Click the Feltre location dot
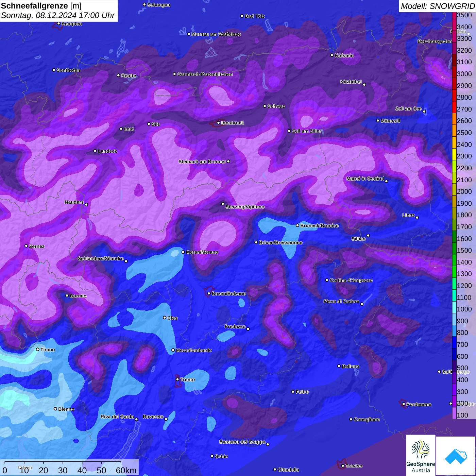The image size is (476, 476). (x=293, y=392)
